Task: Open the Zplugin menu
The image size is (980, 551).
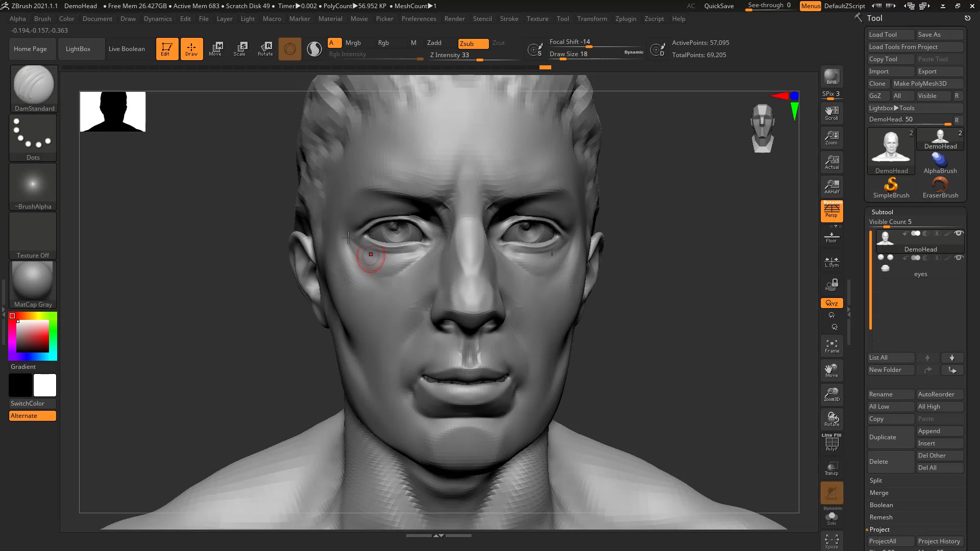Action: coord(625,19)
